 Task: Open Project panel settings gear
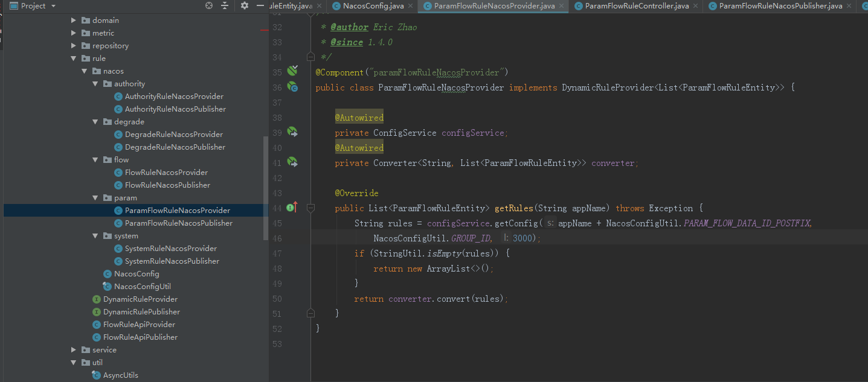244,5
